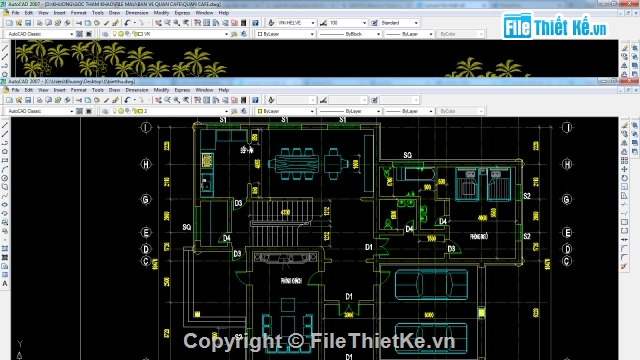Click Save icon in QUAN CAFE.dwg window
Image resolution: width=640 pixels, height=360 pixels.
tap(28, 23)
